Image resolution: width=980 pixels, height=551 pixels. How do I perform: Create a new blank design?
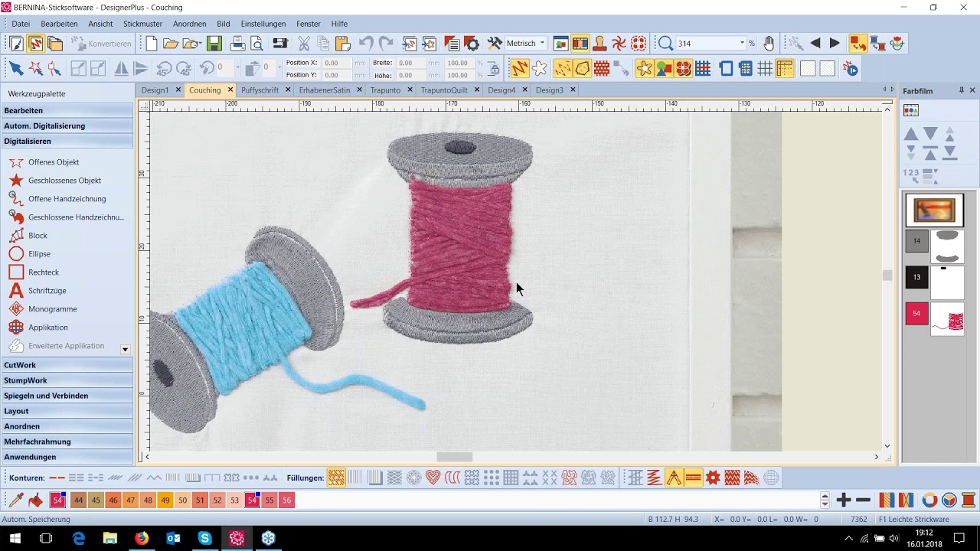(152, 44)
